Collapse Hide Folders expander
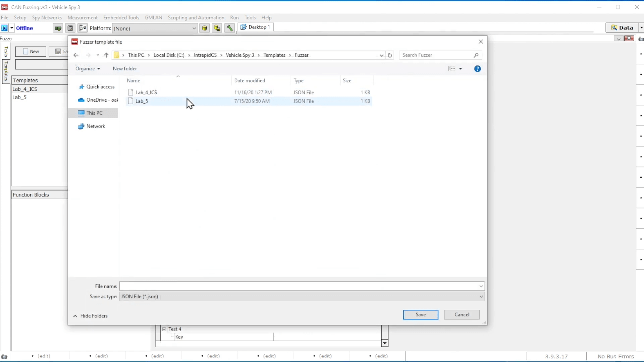Viewport: 644px width, 362px height. click(x=90, y=316)
